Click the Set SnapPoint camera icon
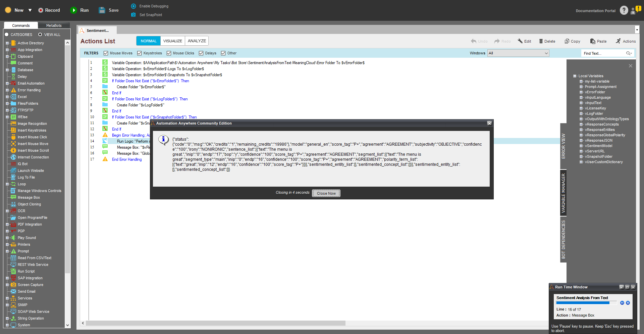Image resolution: width=644 pixels, height=334 pixels. pyautogui.click(x=133, y=15)
